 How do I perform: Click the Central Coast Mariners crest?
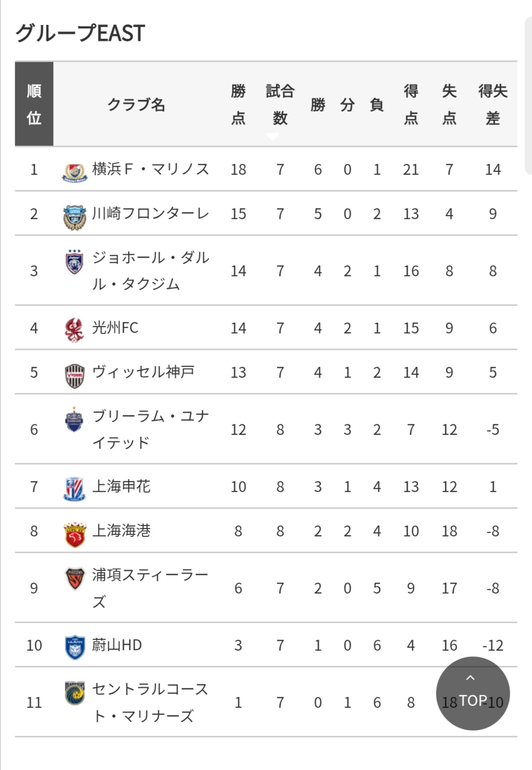coord(75,693)
